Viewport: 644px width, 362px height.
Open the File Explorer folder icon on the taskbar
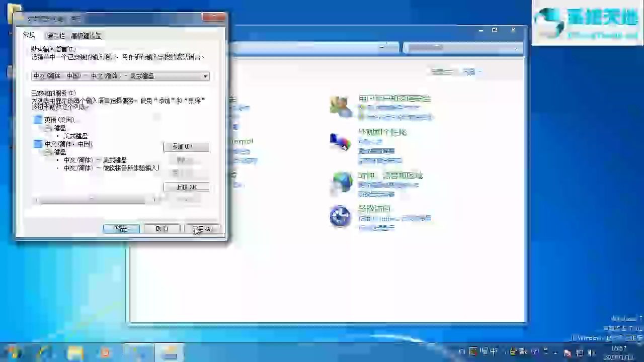coord(75,352)
